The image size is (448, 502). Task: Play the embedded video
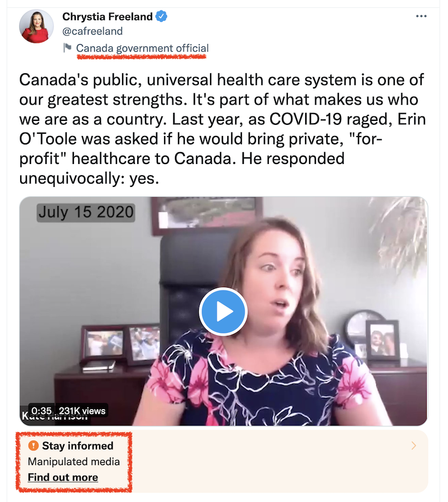tap(223, 312)
